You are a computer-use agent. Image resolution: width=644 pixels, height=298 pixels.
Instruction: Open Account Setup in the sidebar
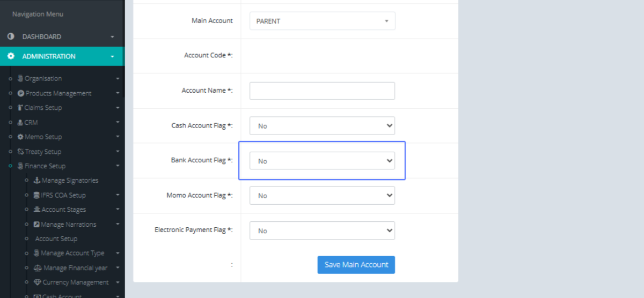click(56, 239)
